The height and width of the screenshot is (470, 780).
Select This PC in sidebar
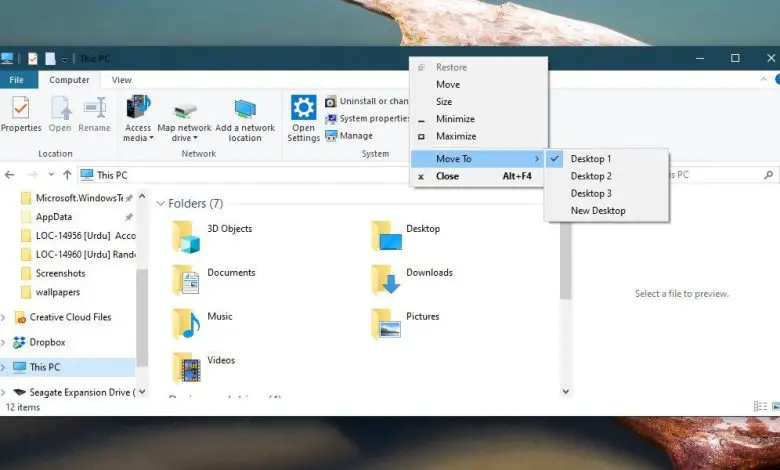click(67, 367)
